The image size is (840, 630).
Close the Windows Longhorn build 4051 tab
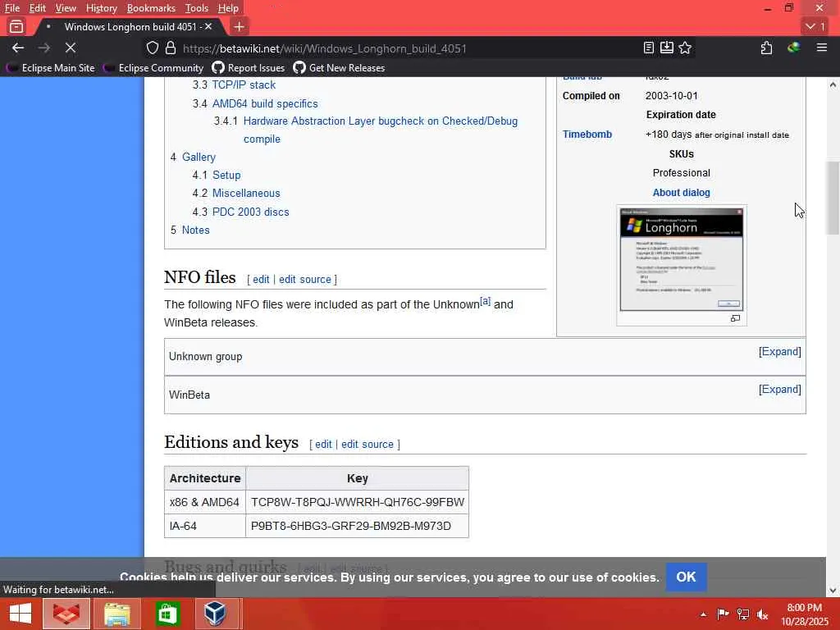point(208,26)
